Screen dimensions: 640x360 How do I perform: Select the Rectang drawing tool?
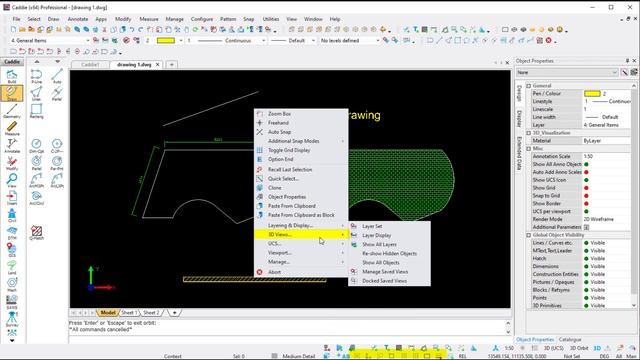tap(36, 111)
